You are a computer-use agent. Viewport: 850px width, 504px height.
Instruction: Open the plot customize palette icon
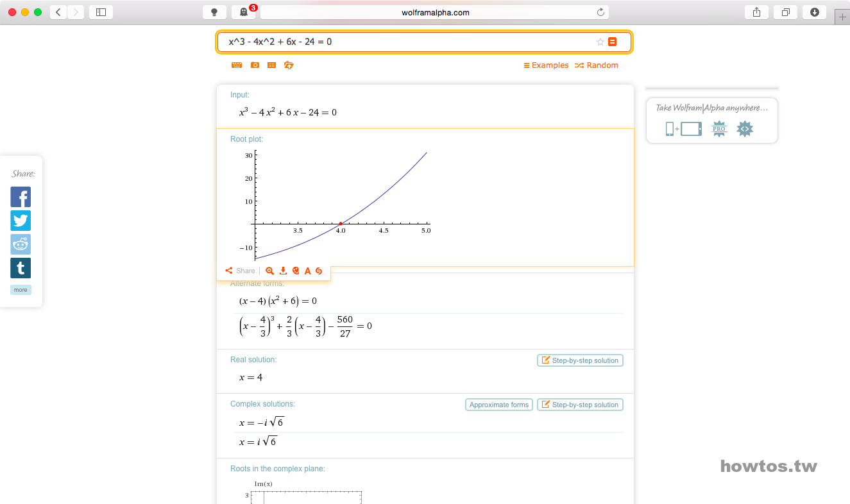pyautogui.click(x=296, y=271)
